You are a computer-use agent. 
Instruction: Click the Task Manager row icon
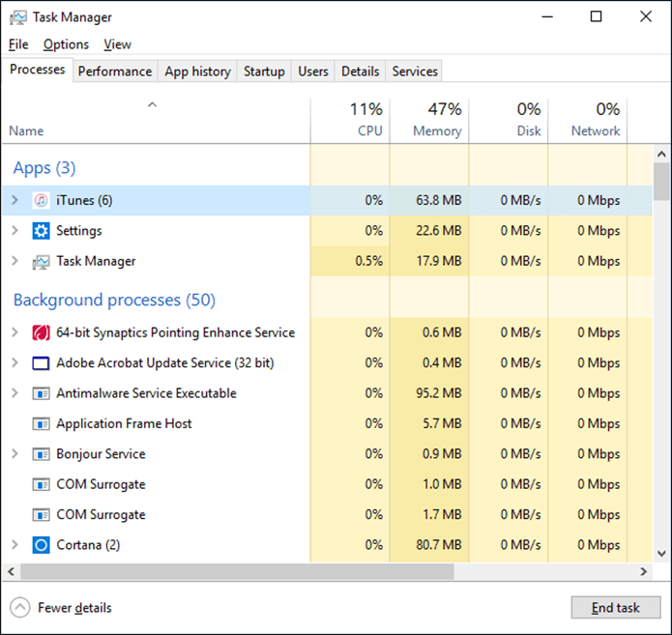click(41, 261)
